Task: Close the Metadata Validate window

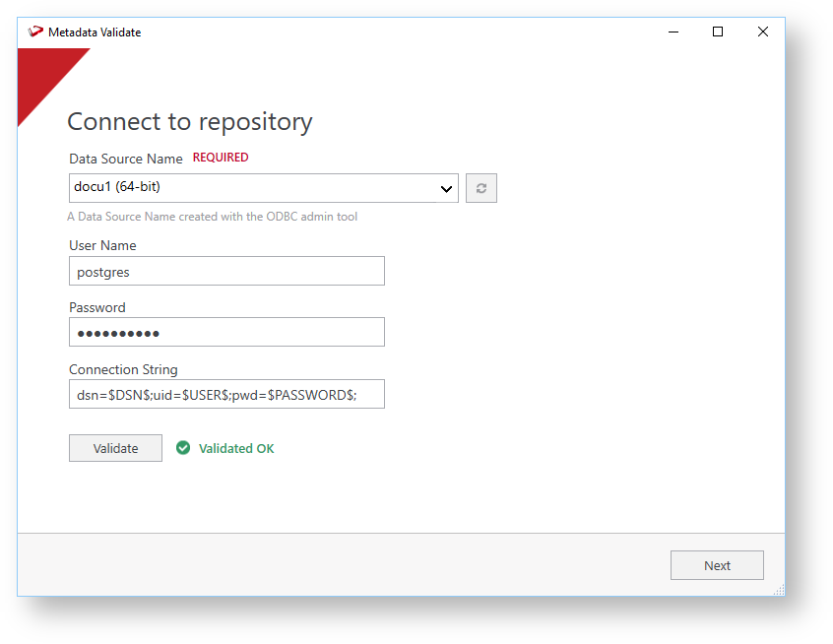Action: click(762, 32)
